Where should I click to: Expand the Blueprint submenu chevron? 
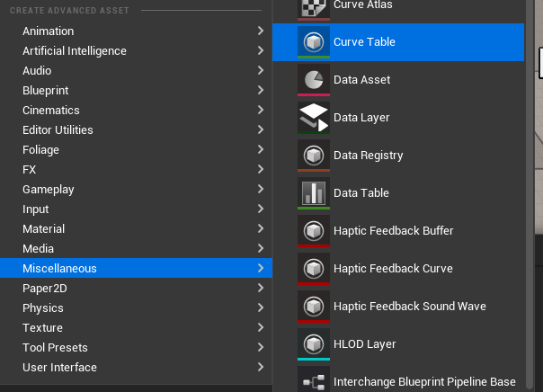click(260, 91)
